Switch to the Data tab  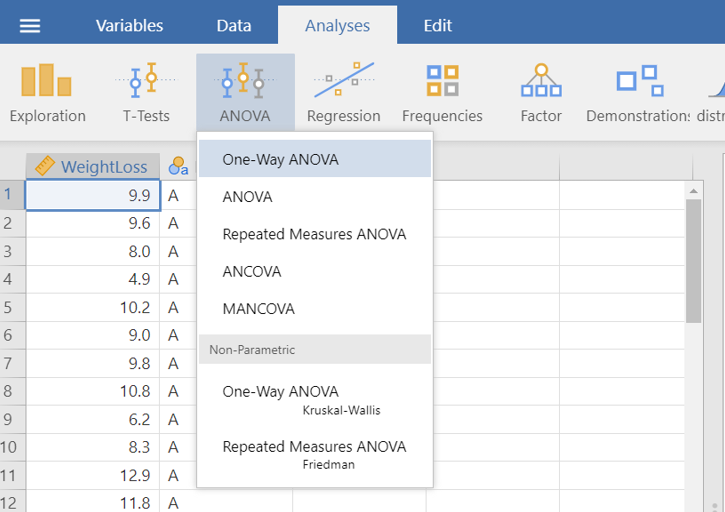(x=233, y=26)
